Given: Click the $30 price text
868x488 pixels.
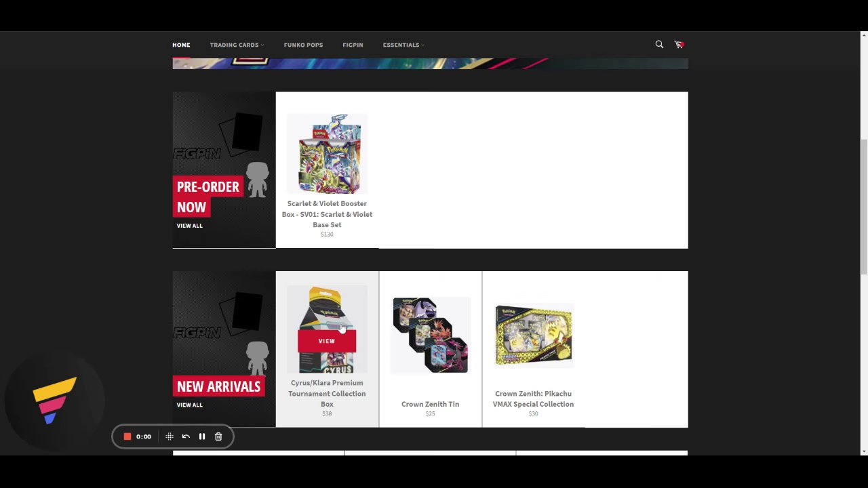Looking at the screenshot, I should coord(533,413).
